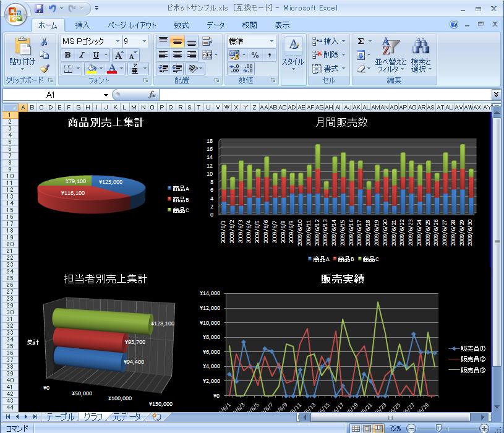
Task: Click inside the formula bar input
Action: click(x=325, y=95)
